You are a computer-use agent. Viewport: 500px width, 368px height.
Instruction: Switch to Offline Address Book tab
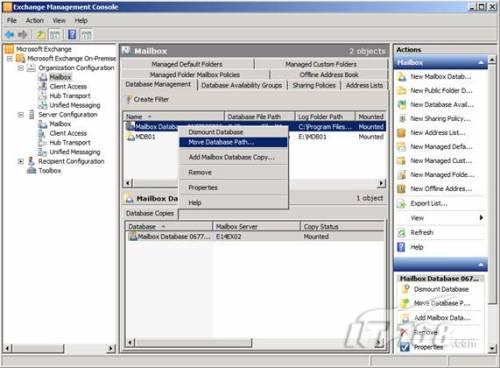click(329, 75)
